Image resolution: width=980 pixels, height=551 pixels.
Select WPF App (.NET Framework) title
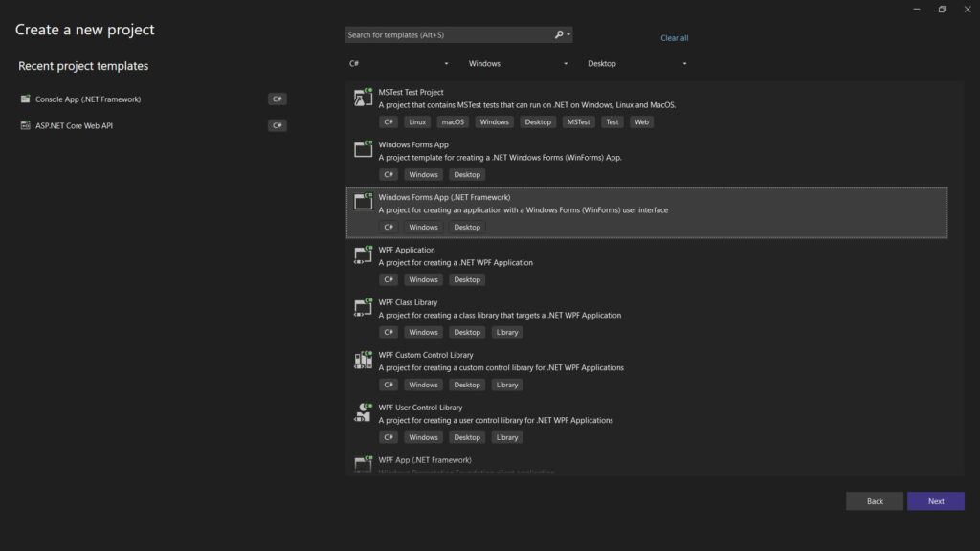click(425, 460)
